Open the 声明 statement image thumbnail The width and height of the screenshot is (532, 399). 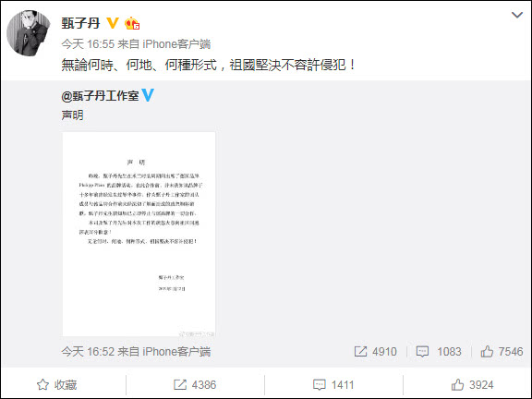coord(139,234)
